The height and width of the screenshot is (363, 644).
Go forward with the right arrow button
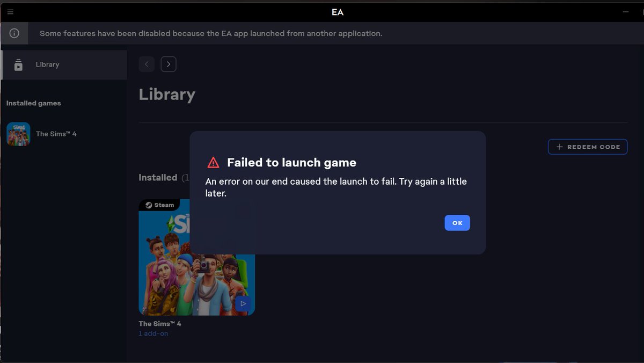pyautogui.click(x=169, y=64)
